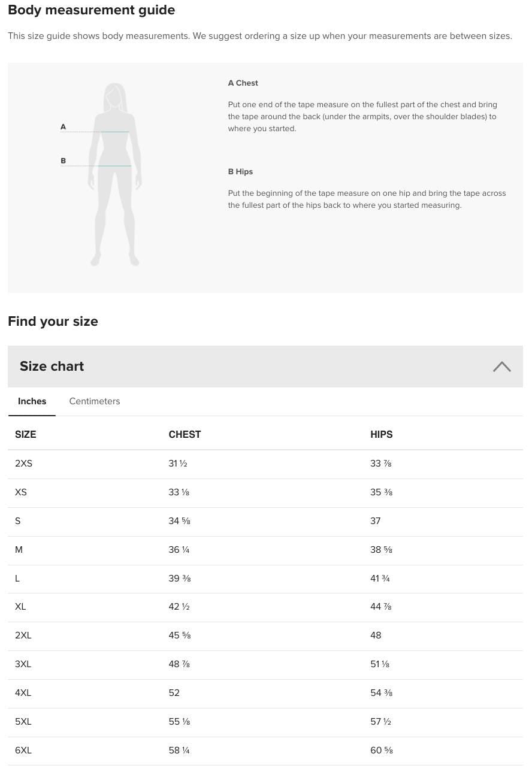Select the Inches tab

pyautogui.click(x=32, y=401)
